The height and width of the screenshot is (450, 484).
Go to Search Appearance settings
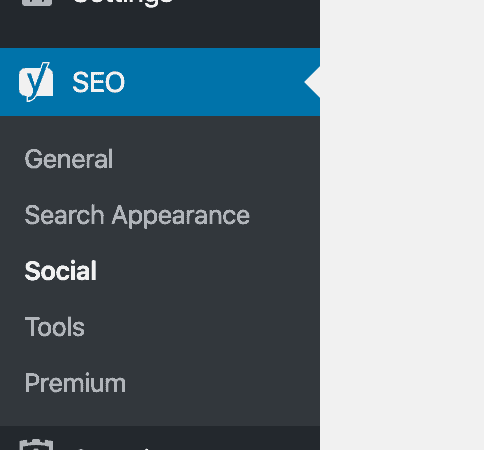click(x=137, y=216)
